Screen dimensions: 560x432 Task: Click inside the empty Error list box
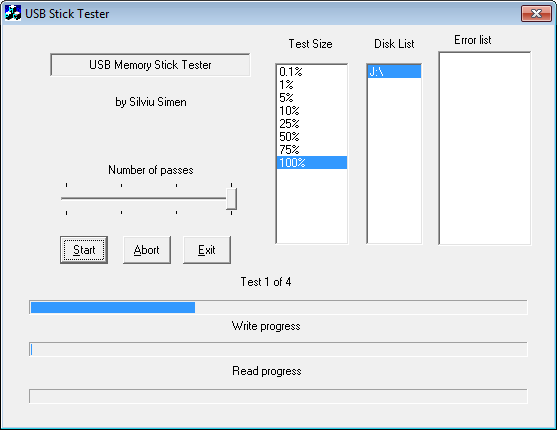pos(485,148)
